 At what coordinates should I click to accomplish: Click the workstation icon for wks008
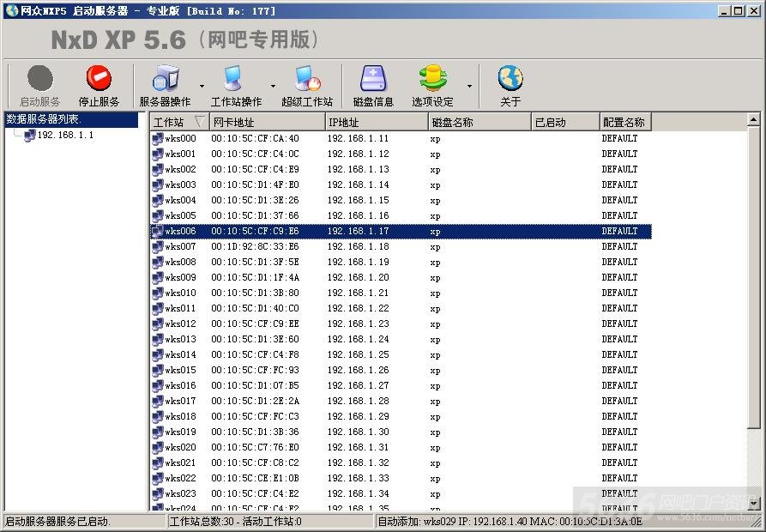[x=157, y=263]
